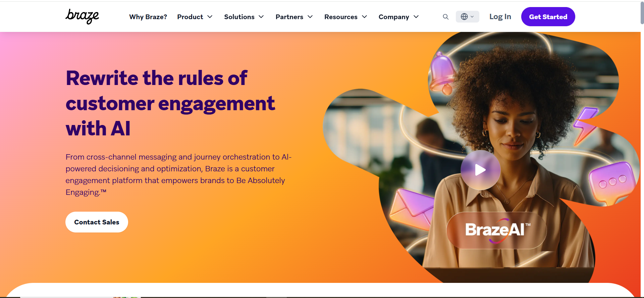Expand the Partners menu

tap(294, 17)
